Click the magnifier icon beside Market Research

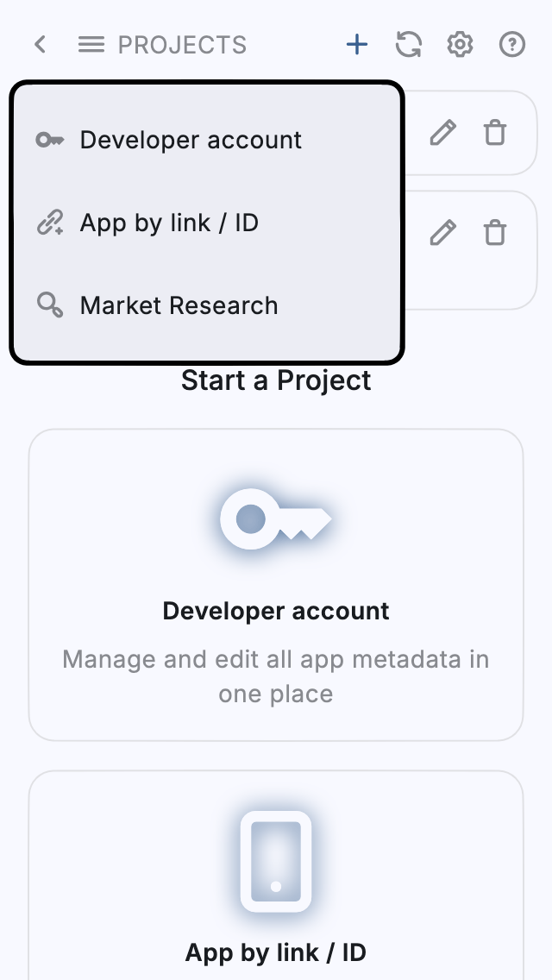(x=50, y=305)
